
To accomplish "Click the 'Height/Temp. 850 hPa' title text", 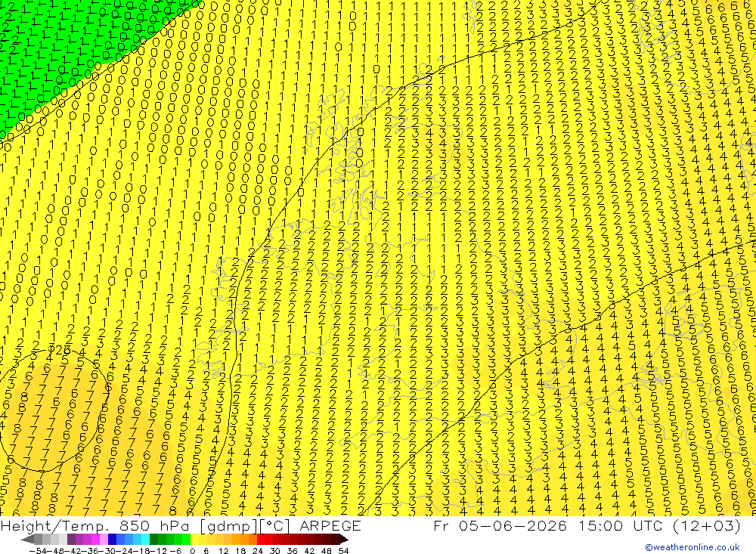I will coord(95,526).
